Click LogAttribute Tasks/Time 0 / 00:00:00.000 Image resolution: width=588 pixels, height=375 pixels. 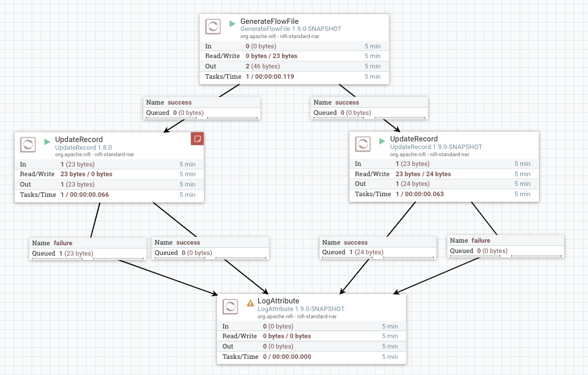click(x=311, y=357)
